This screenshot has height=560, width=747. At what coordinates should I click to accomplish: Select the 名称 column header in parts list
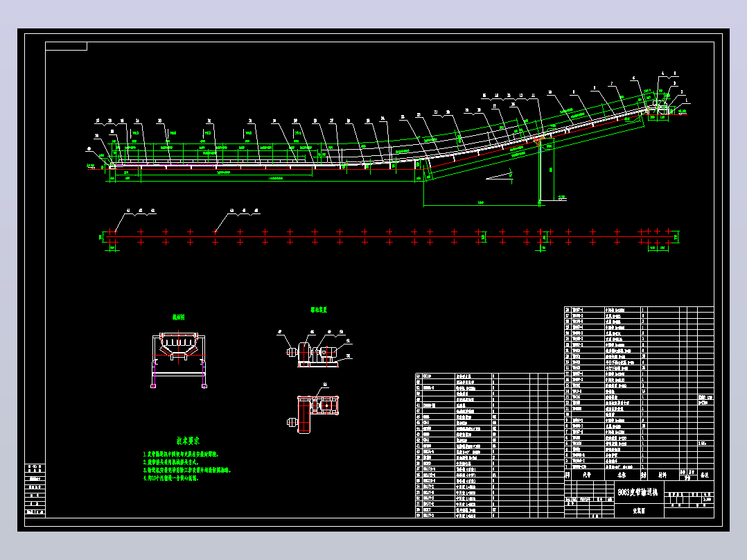pyautogui.click(x=621, y=475)
